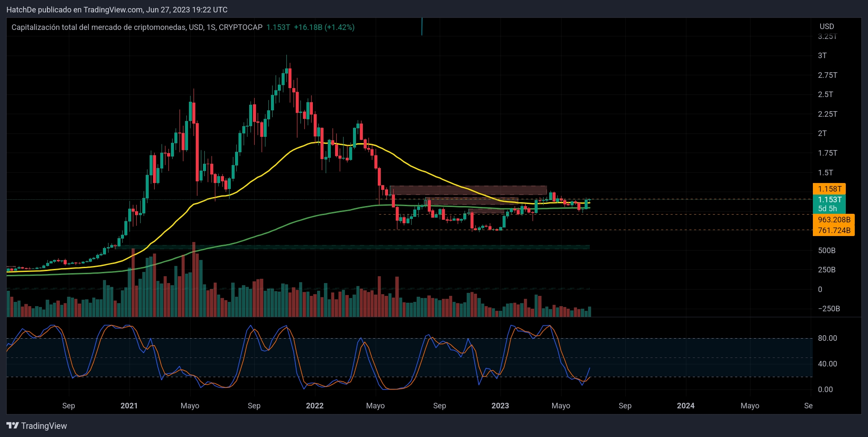This screenshot has width=868, height=437.
Task: Click the Mayo label on the time axis
Action: coord(561,405)
